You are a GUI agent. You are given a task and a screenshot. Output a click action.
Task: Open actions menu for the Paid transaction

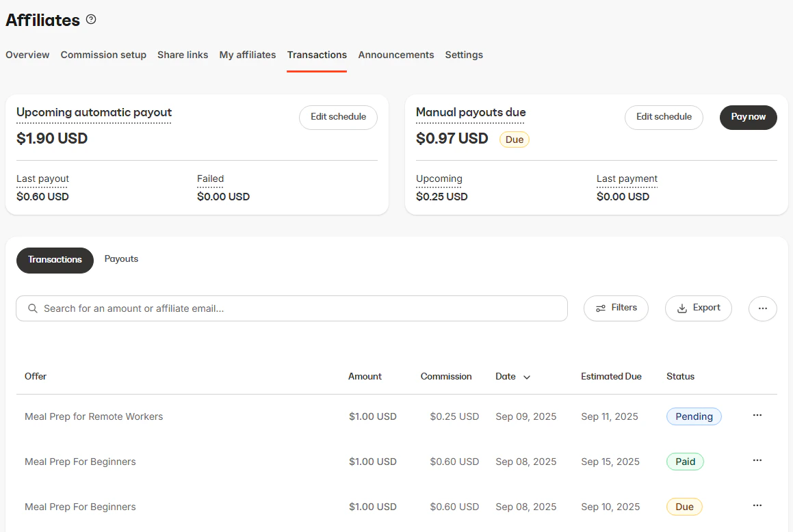pos(757,460)
